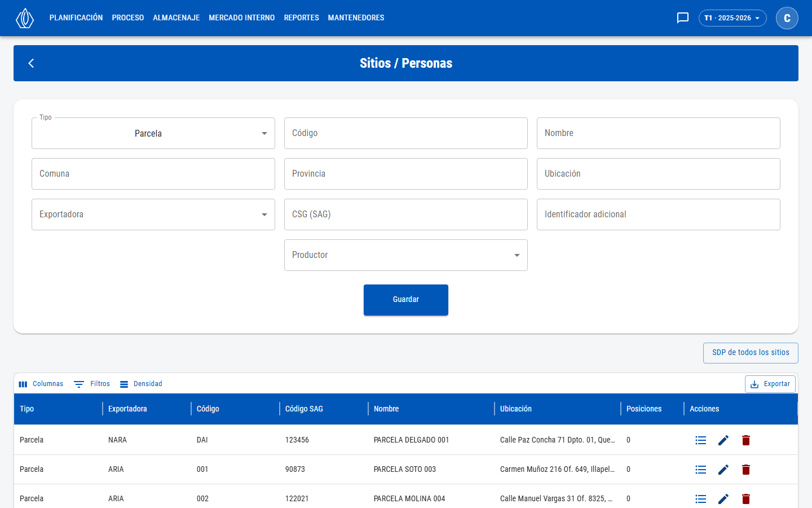This screenshot has width=812, height=508.
Task: Open the Columnas column selector
Action: (x=41, y=384)
